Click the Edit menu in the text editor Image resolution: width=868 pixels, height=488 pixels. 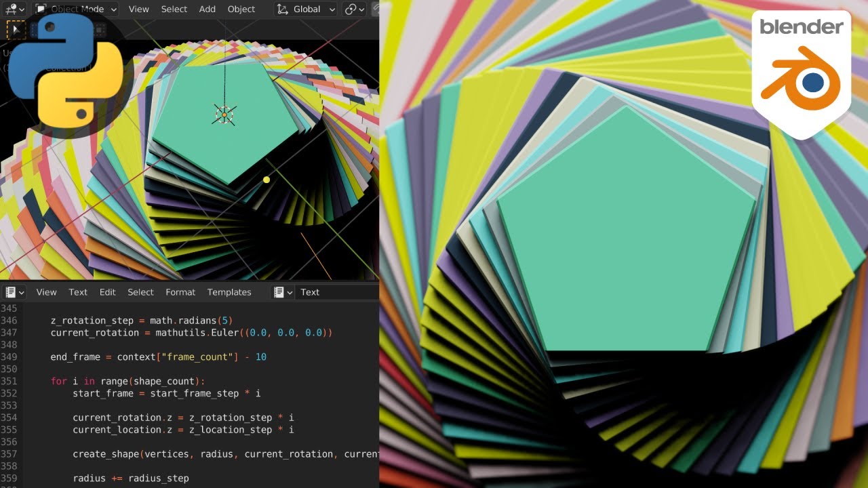pyautogui.click(x=107, y=291)
